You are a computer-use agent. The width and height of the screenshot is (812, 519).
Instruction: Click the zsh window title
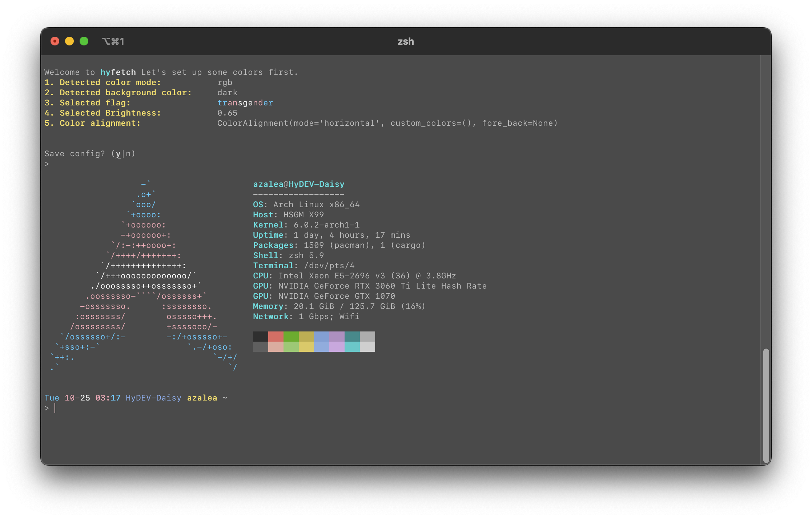click(406, 41)
